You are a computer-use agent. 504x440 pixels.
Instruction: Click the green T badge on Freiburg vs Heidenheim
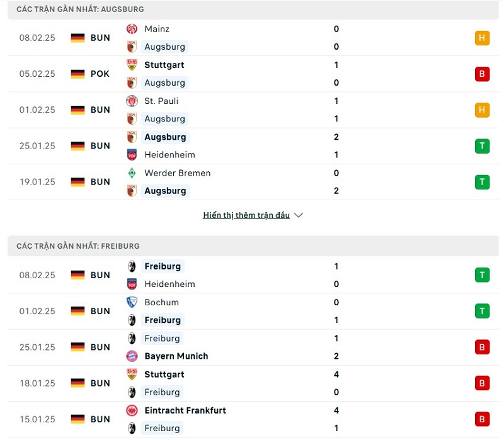click(x=482, y=275)
